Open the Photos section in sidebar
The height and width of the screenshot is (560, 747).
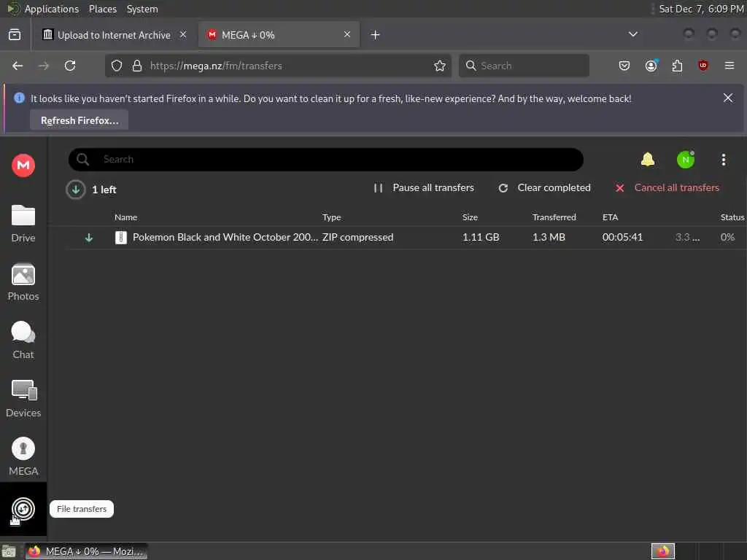(x=23, y=282)
